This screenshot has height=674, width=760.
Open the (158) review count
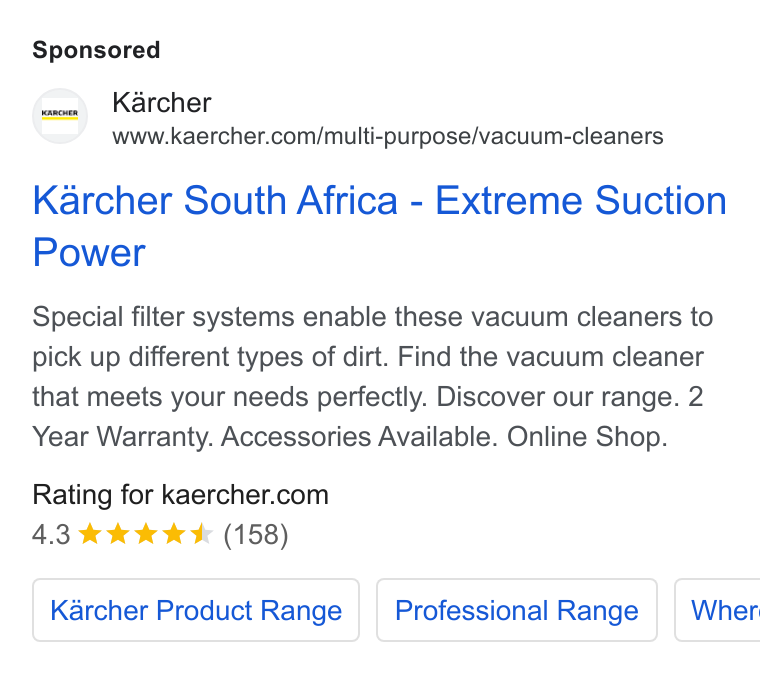tap(256, 535)
